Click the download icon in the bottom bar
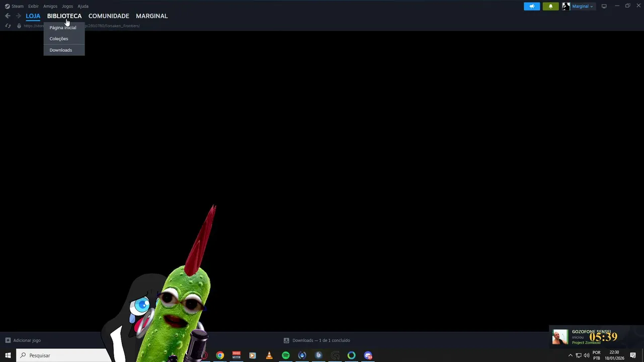 [286, 340]
